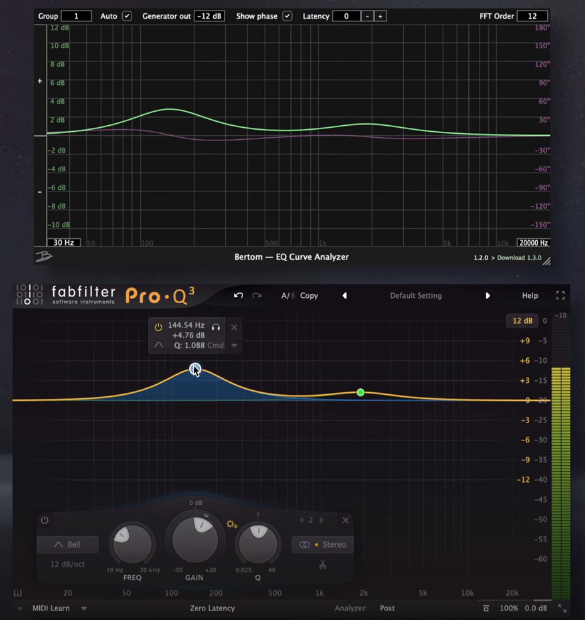Increase latency with plus button
The width and height of the screenshot is (585, 620).
(x=380, y=16)
